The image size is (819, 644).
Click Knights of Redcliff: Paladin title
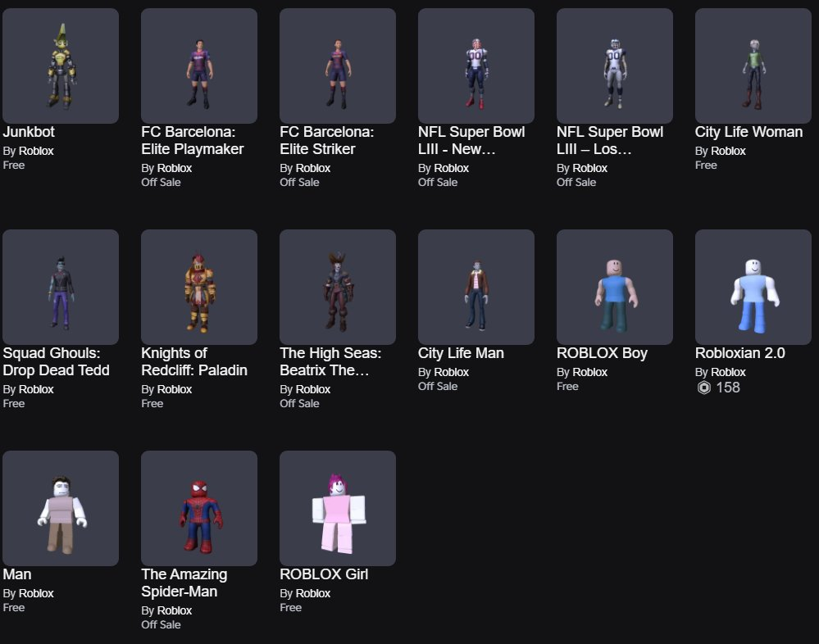[x=194, y=361]
